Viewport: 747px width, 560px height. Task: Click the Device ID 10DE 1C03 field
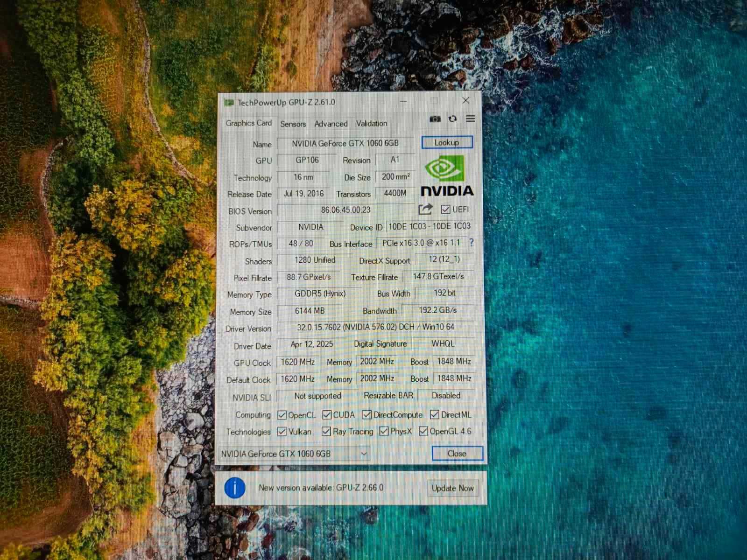tap(430, 226)
